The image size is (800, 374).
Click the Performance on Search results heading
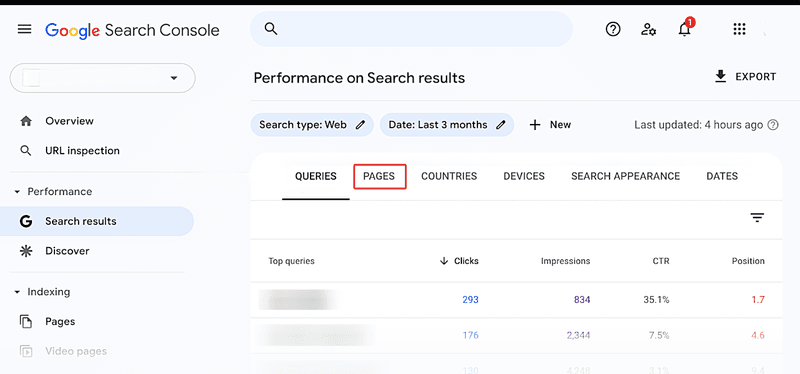pyautogui.click(x=359, y=78)
